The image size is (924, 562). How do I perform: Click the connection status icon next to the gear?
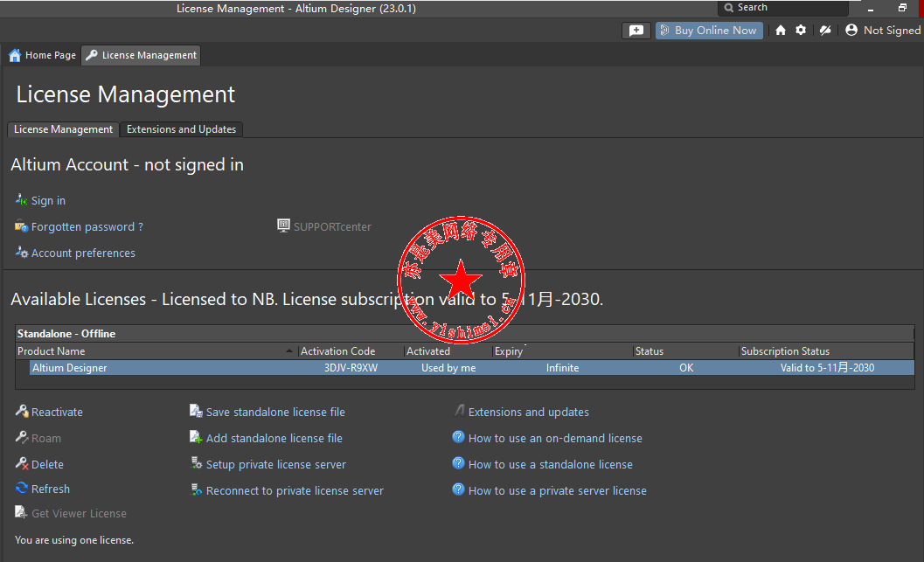(825, 30)
